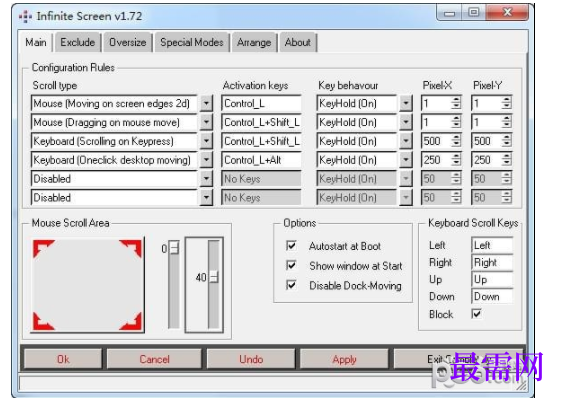Click the slider thumb showing value 0
This screenshot has height=398, width=562.
pyautogui.click(x=174, y=248)
